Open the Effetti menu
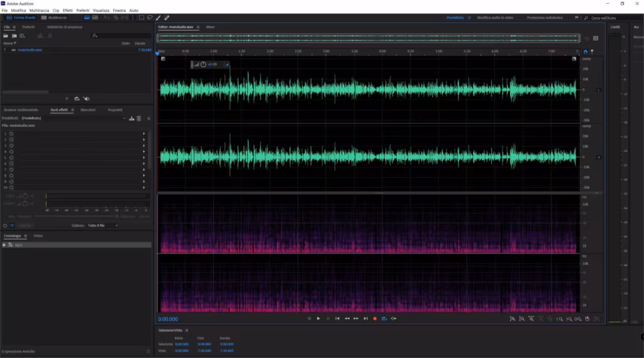The width and height of the screenshot is (644, 358). point(67,10)
